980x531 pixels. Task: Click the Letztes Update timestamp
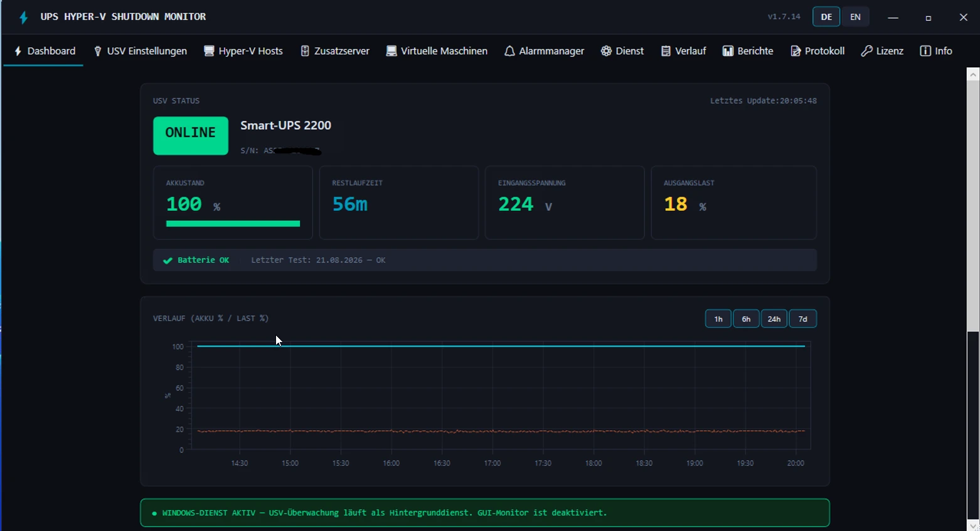pyautogui.click(x=764, y=100)
